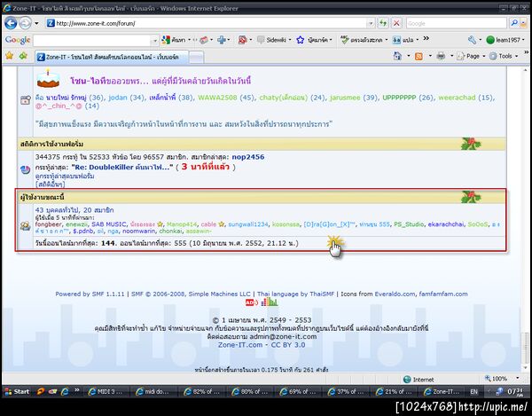Open the 100% zoom level control

point(502,379)
